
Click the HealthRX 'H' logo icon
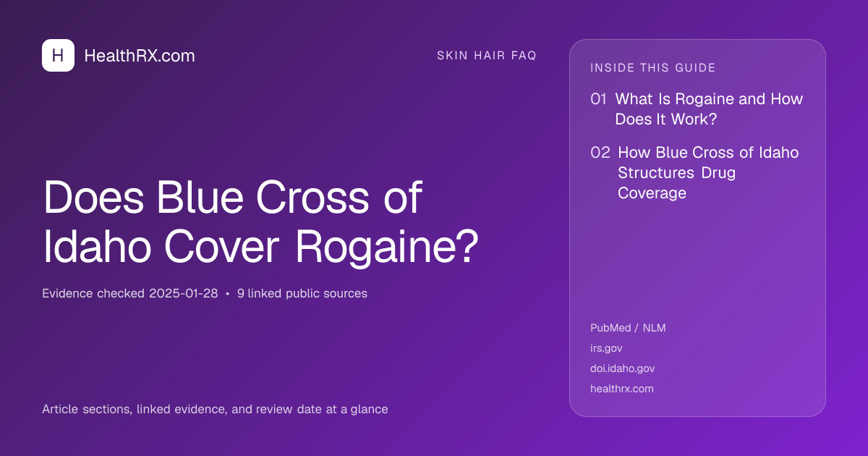tap(58, 55)
